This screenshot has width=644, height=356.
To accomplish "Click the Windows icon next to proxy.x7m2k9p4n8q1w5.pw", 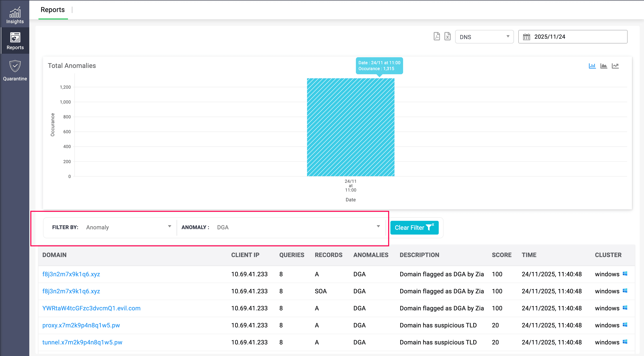I will point(625,325).
